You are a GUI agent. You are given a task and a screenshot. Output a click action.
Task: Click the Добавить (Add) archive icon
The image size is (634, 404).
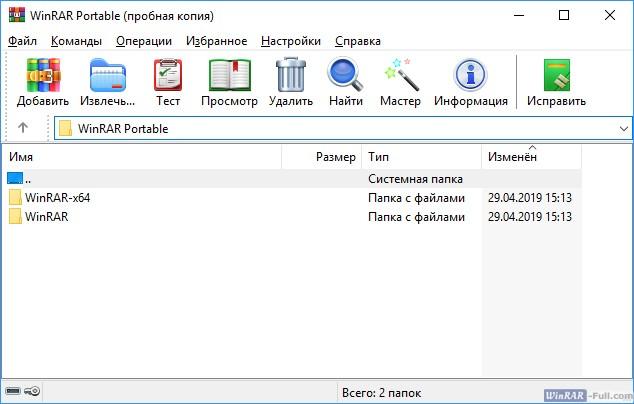pyautogui.click(x=43, y=75)
